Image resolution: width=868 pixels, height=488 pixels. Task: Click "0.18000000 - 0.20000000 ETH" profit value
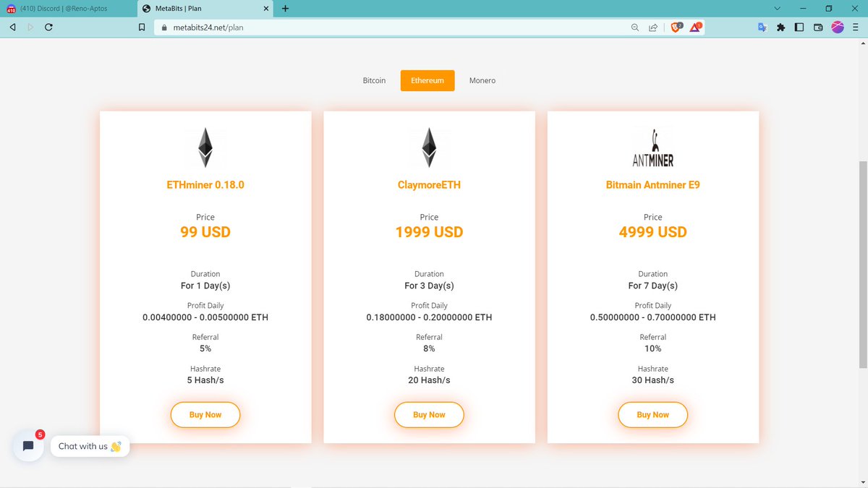(x=429, y=317)
